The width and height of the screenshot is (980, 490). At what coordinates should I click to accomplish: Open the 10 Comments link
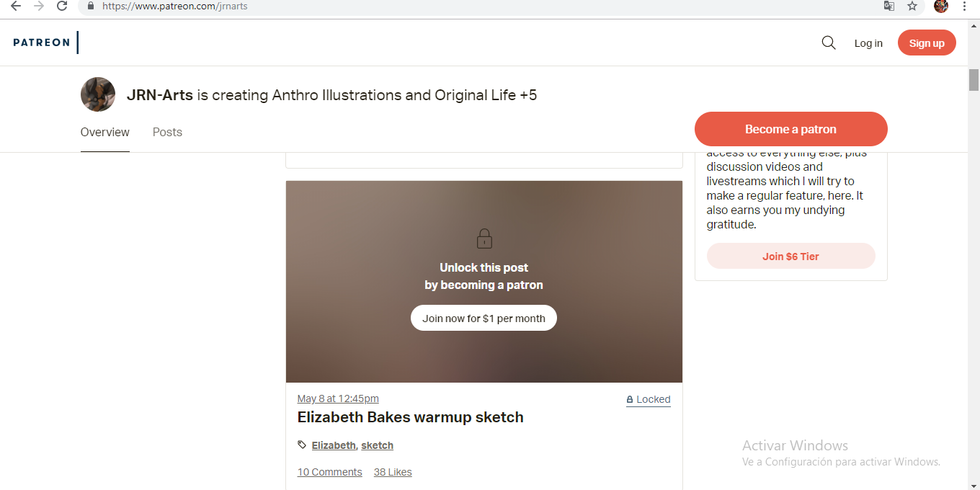330,472
